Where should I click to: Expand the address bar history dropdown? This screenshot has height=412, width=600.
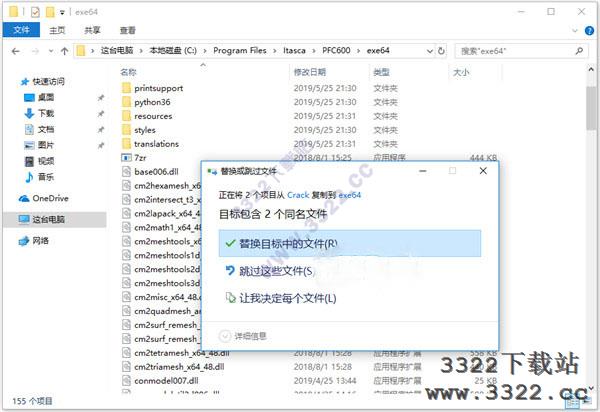pyautogui.click(x=430, y=51)
